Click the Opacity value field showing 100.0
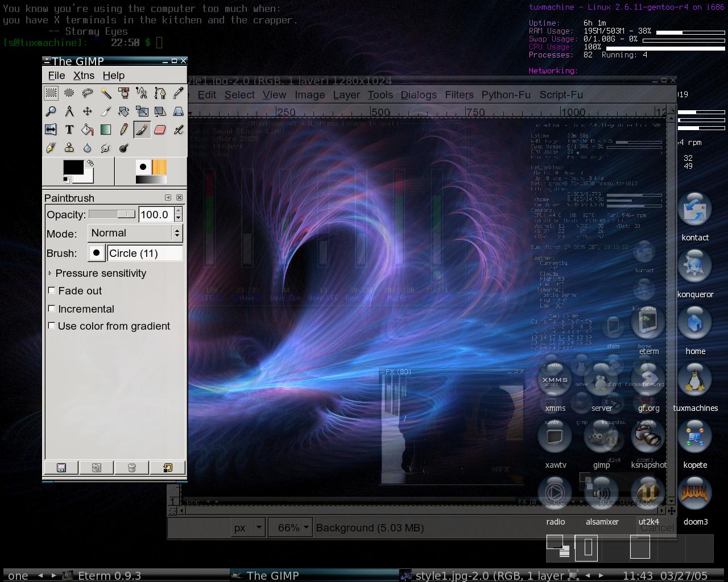 coord(156,214)
